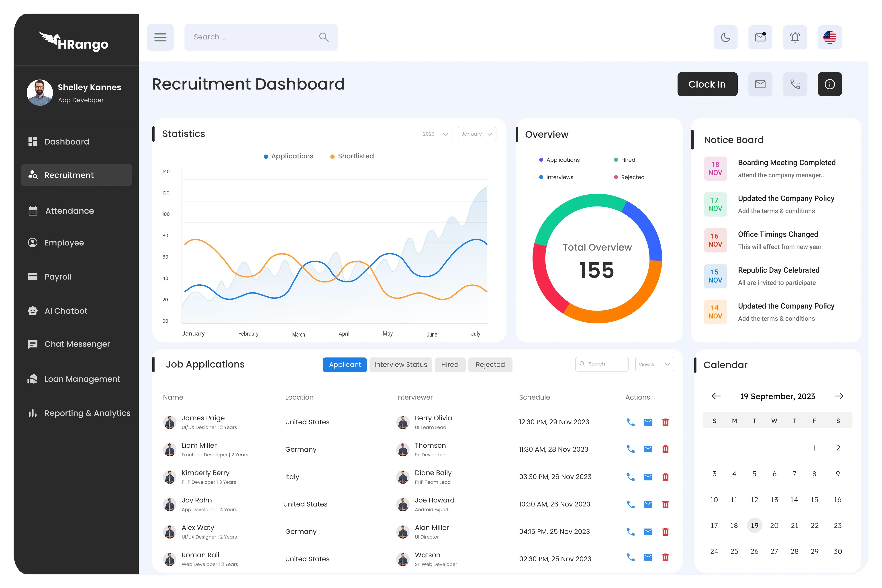Click the phone icon in dashboard header
This screenshot has width=882, height=588.
coord(795,84)
